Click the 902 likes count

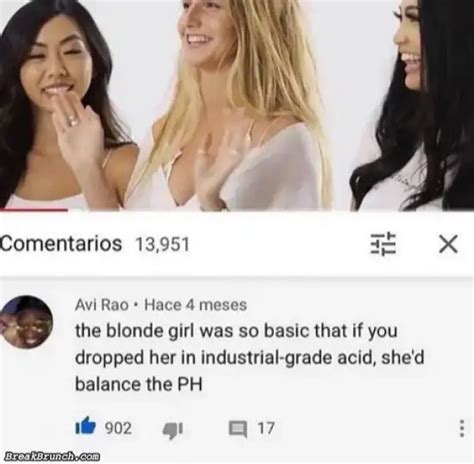tap(118, 428)
